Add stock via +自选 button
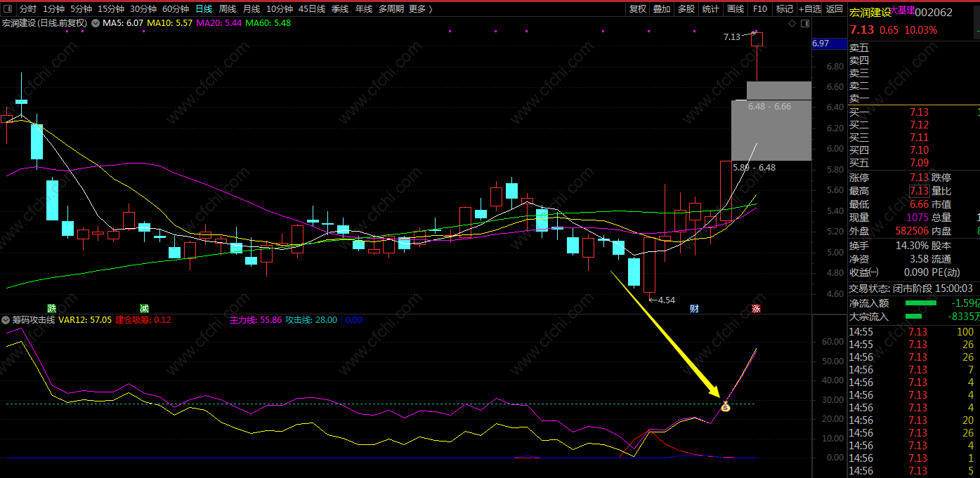This screenshot has height=478, width=980. (809, 9)
